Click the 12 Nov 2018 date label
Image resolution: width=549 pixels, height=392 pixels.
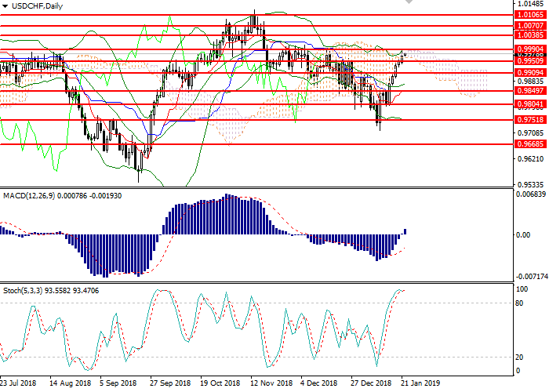[x=270, y=383]
